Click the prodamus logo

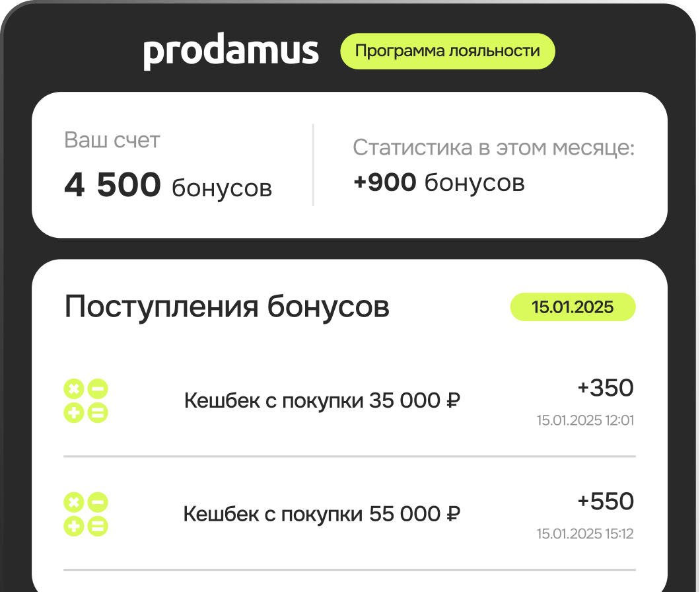tap(231, 52)
